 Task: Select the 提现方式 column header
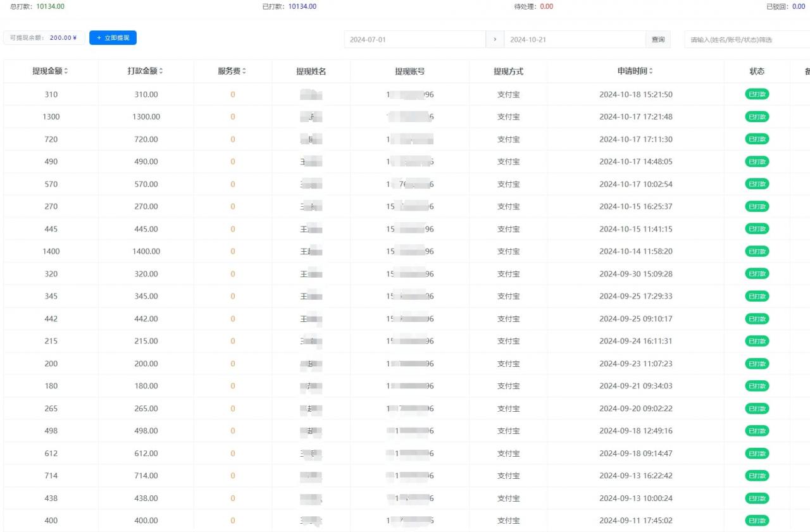pyautogui.click(x=508, y=71)
